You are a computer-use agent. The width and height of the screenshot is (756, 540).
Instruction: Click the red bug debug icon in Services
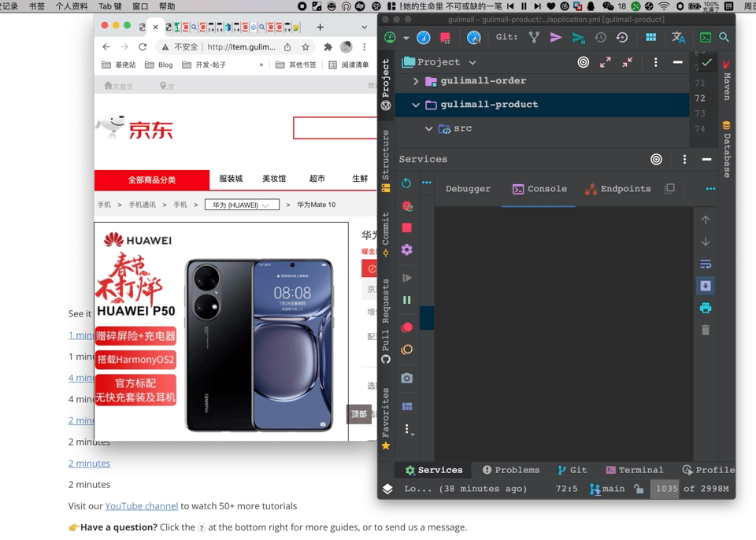pos(407,206)
